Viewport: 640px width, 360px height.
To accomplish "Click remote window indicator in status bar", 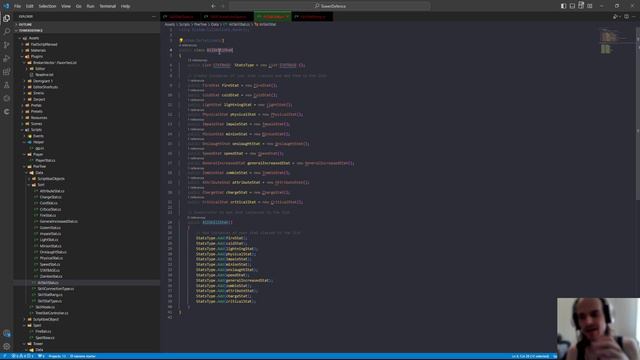I will pos(4,356).
